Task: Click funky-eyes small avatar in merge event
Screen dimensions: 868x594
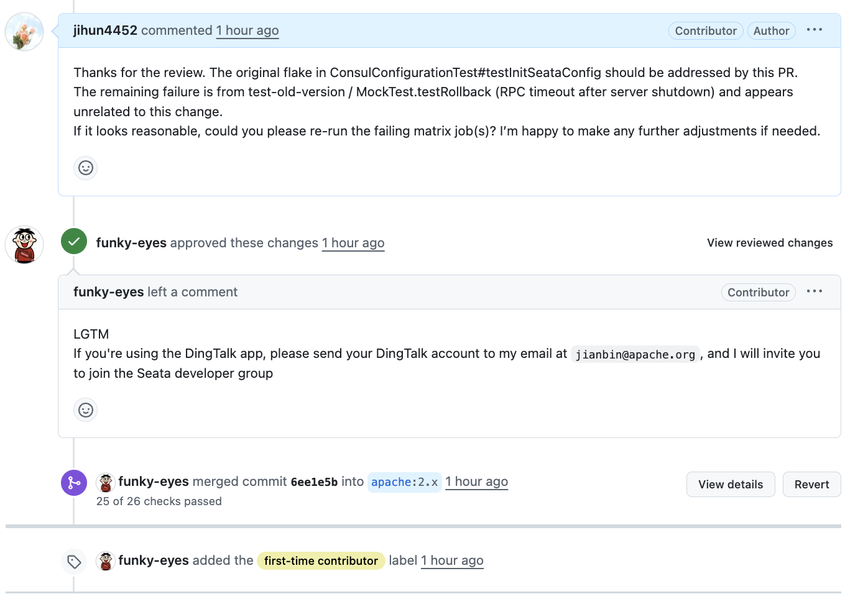Action: (106, 483)
